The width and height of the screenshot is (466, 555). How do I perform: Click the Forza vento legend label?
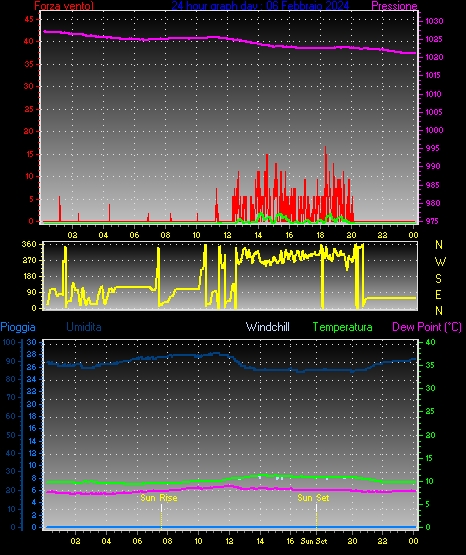(x=64, y=6)
